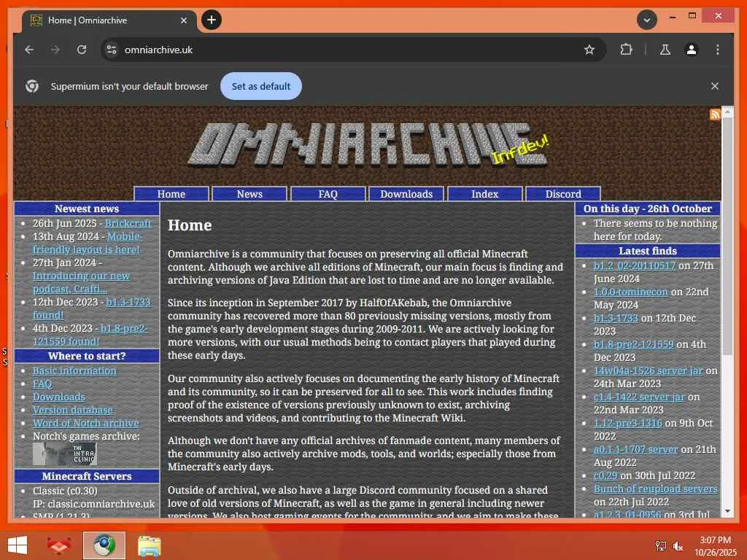Open c1.4-1422 server jar link
This screenshot has height=560, width=747.
(639, 397)
